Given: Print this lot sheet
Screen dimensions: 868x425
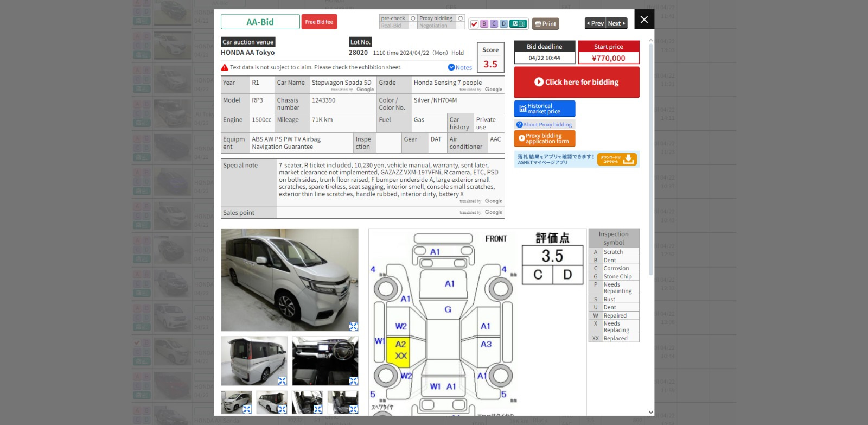Looking at the screenshot, I should click(545, 24).
